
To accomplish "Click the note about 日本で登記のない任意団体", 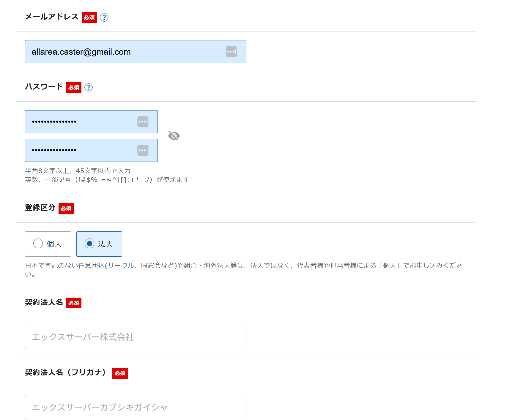I will [244, 269].
